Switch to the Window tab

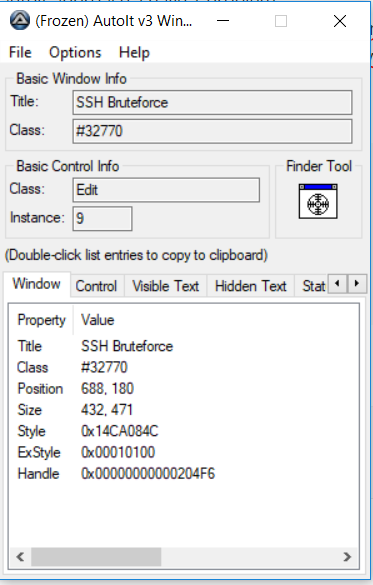click(x=37, y=284)
